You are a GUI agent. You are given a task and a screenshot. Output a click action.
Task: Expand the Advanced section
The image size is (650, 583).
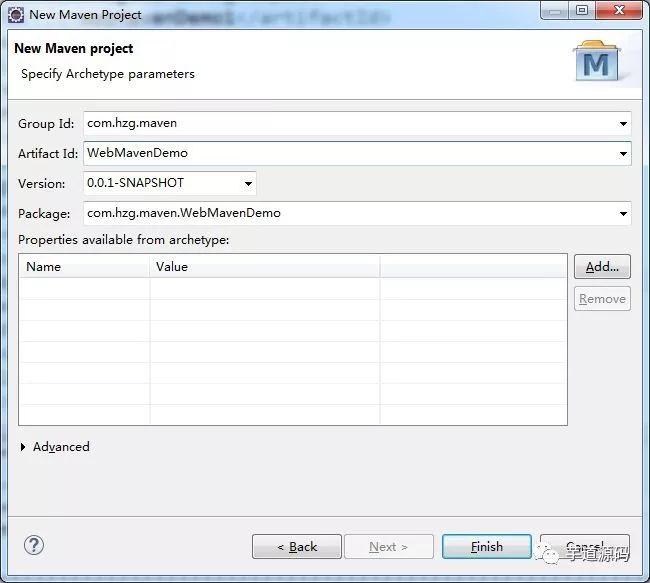tap(23, 447)
